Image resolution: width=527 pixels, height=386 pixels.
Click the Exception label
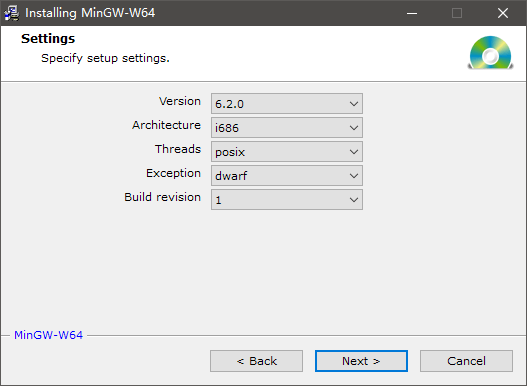(x=173, y=173)
